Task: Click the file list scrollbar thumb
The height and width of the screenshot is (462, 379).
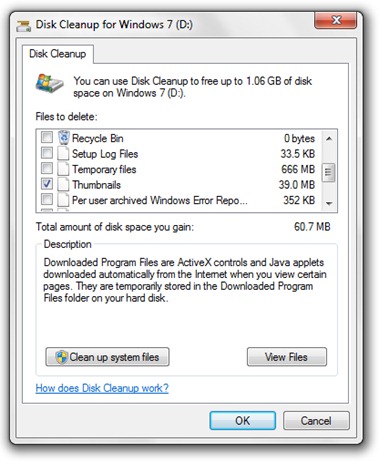Action: click(x=329, y=172)
